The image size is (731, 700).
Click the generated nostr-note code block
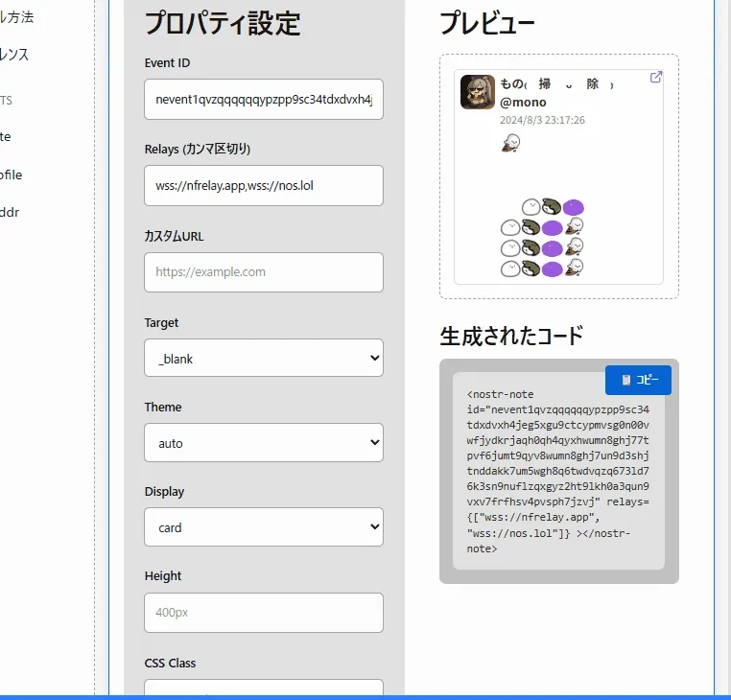[x=558, y=470]
